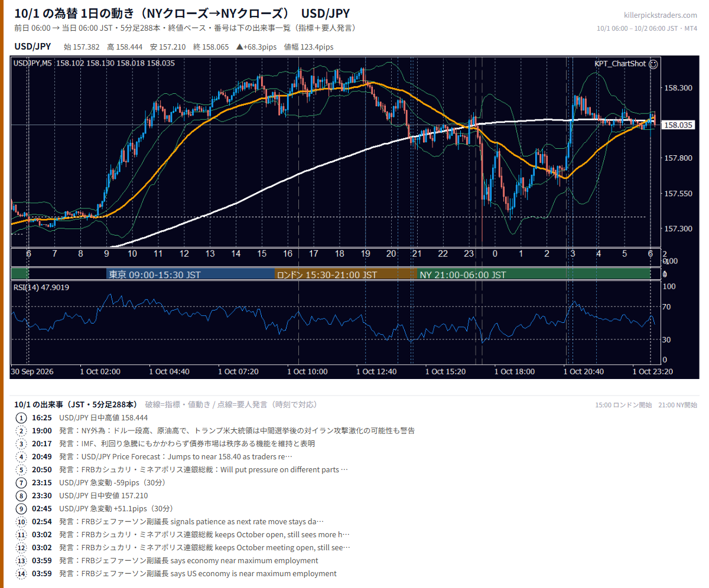709x588 pixels.
Task: Click the page title '10/1 の為替 1日の動き'
Action: (x=74, y=14)
